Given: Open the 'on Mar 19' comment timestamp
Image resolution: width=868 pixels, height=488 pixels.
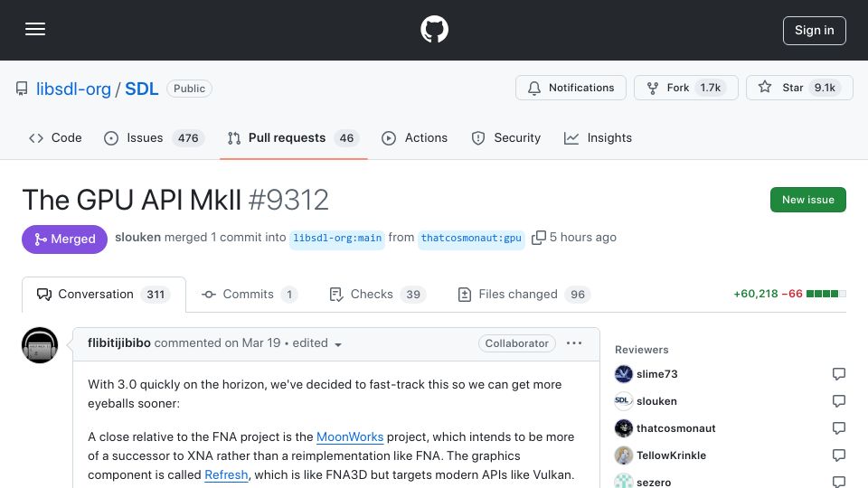Looking at the screenshot, I should (x=252, y=343).
